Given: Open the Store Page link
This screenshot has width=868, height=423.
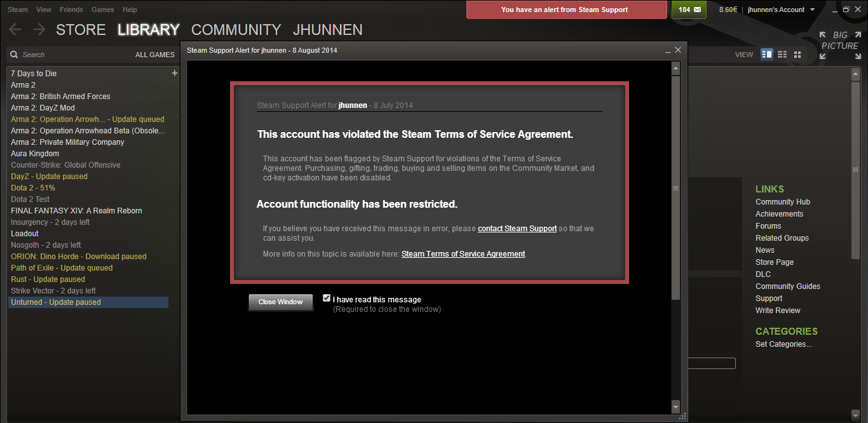Looking at the screenshot, I should pyautogui.click(x=775, y=262).
